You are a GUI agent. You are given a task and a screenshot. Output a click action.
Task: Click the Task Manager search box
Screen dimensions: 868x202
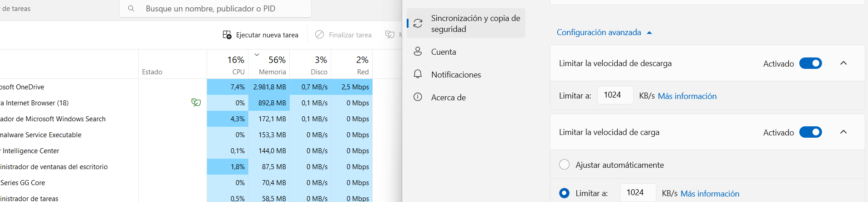click(215, 9)
